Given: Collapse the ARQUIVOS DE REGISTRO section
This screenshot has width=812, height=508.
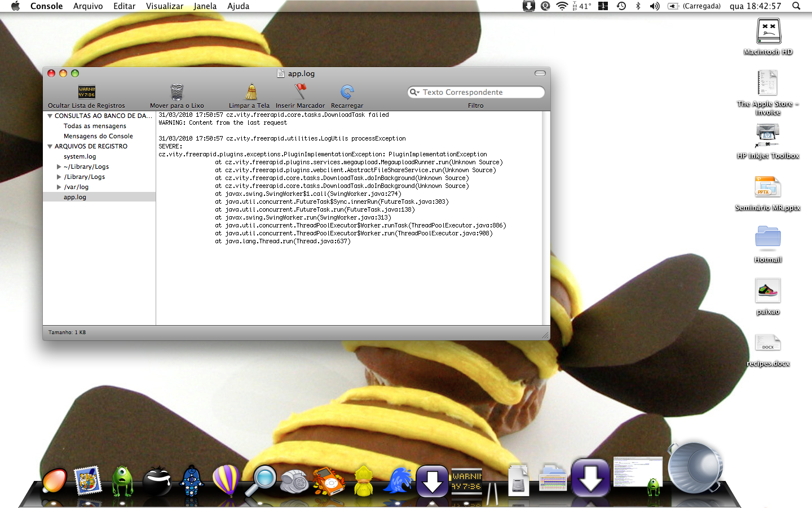Looking at the screenshot, I should click(x=50, y=146).
